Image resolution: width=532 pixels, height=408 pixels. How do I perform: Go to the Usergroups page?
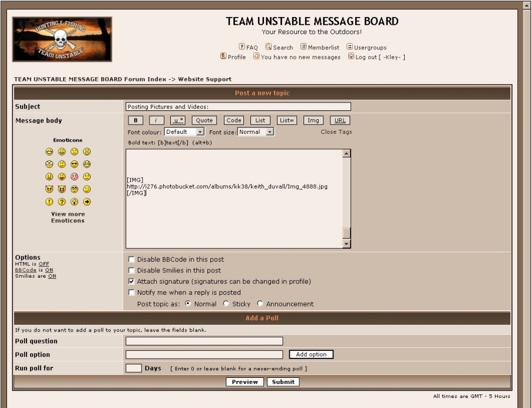369,47
